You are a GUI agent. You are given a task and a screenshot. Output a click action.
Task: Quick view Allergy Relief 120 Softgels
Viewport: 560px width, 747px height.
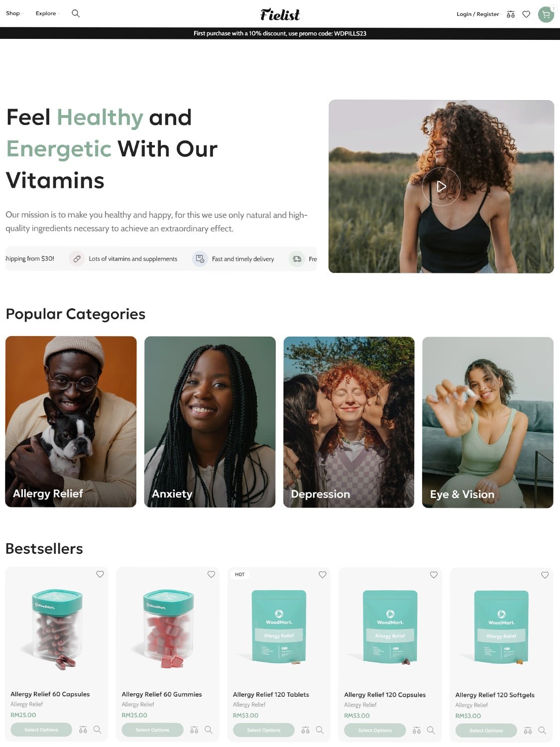click(542, 730)
